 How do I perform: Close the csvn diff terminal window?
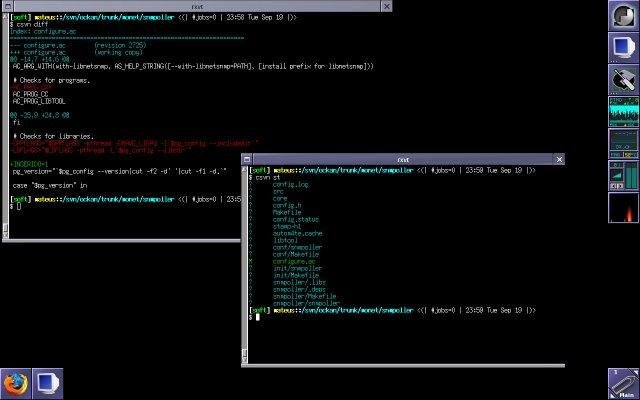(387, 6)
